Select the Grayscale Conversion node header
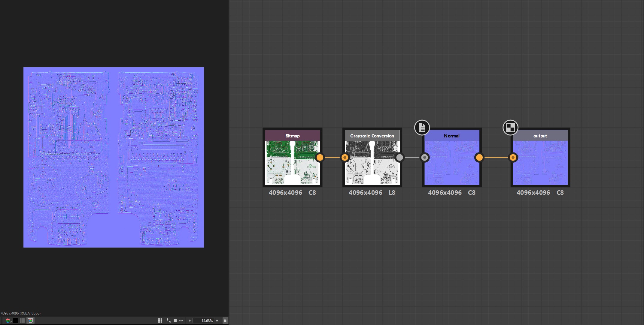This screenshot has height=325, width=644. (x=372, y=136)
